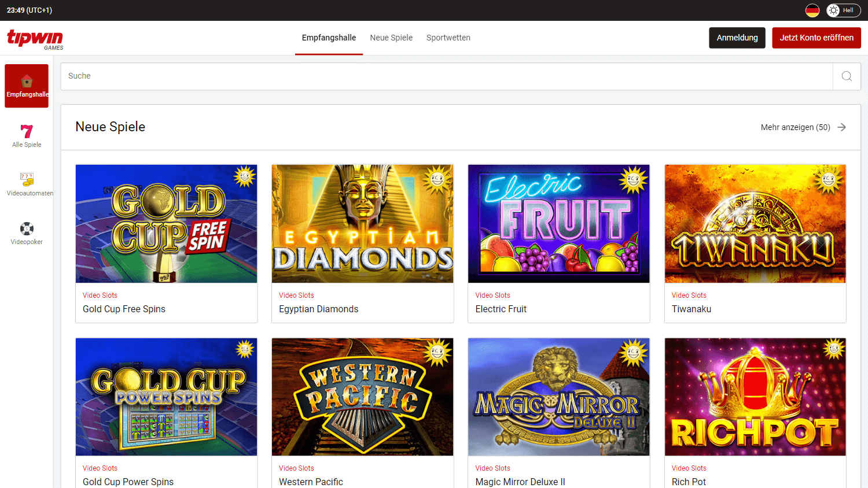Click the sun badge on Tiwanaku
Screen dimensions: 868x488
(x=829, y=179)
